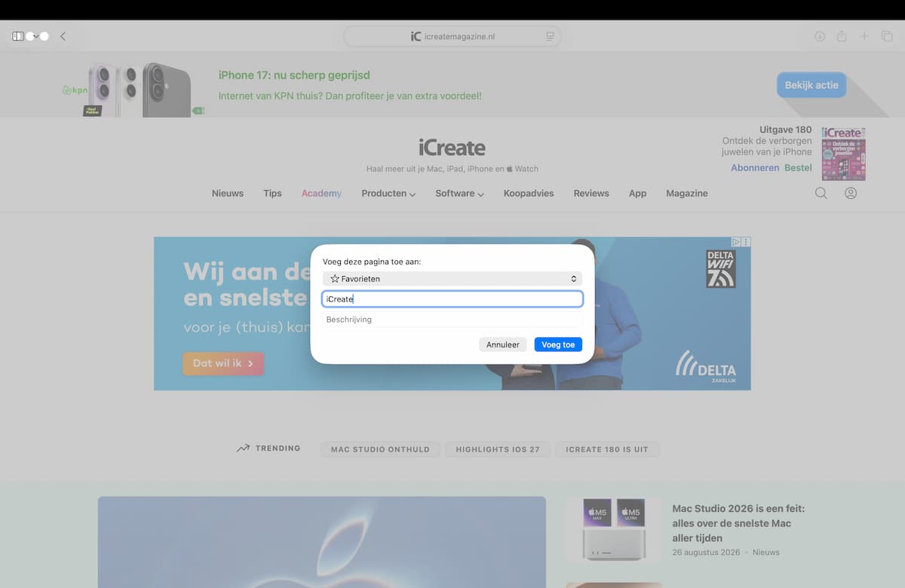Open the Tips menu item
Screen dimensions: 905x588
(272, 193)
